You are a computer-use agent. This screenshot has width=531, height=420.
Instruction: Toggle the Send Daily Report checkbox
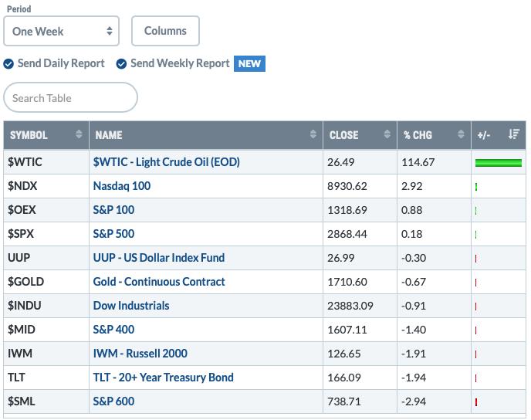(x=8, y=63)
